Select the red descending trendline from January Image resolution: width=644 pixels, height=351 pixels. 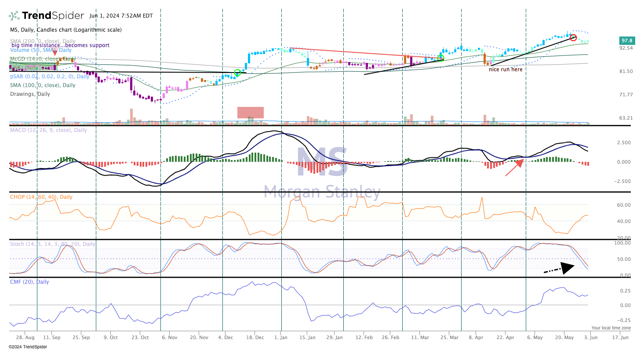tap(365, 53)
